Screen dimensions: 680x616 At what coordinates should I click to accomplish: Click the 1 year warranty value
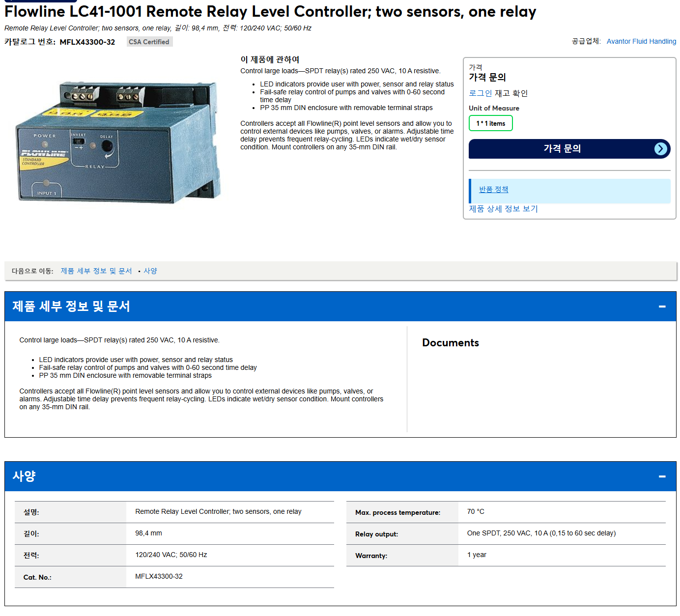[x=477, y=555]
